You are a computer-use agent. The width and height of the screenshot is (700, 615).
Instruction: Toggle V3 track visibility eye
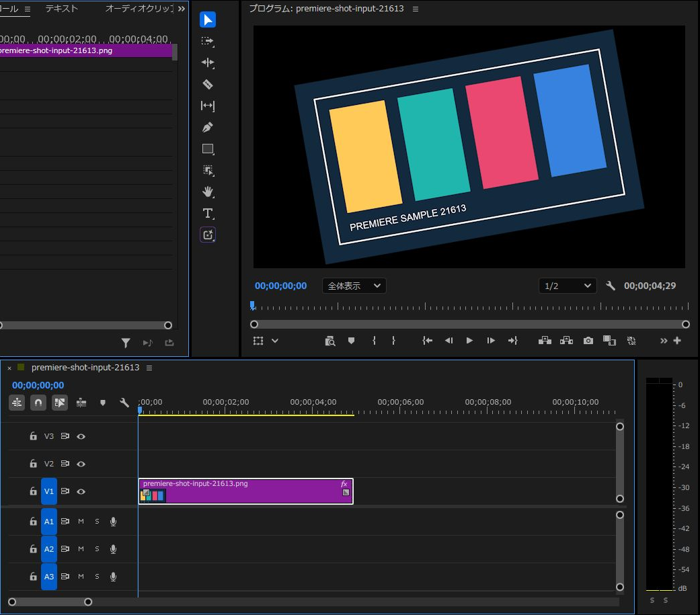pyautogui.click(x=81, y=436)
